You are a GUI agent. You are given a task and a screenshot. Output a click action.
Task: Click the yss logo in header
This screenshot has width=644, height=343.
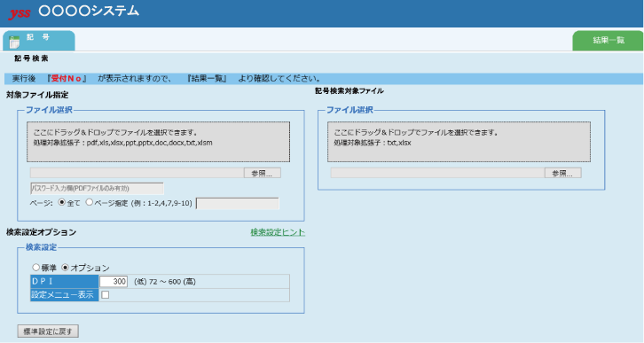click(x=20, y=13)
